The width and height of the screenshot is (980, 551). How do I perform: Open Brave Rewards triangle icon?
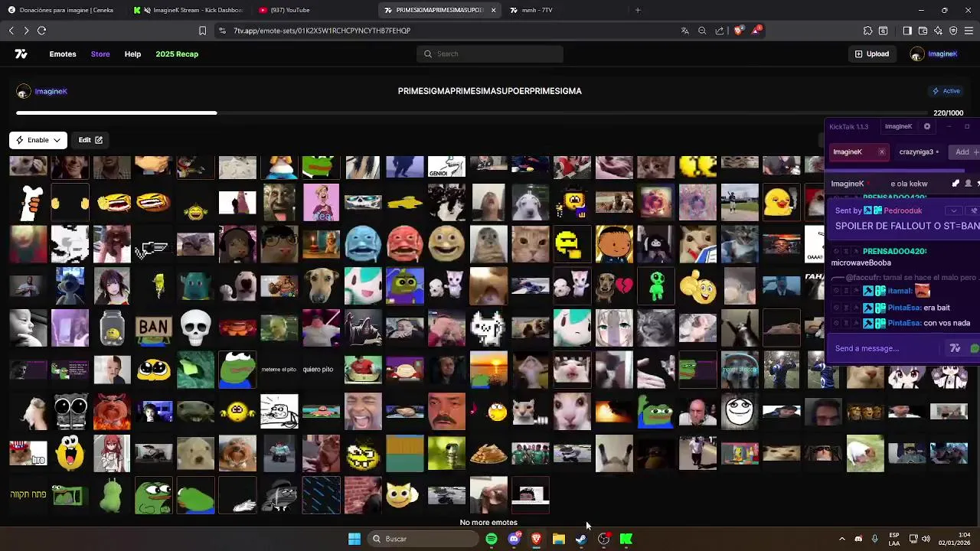point(756,30)
